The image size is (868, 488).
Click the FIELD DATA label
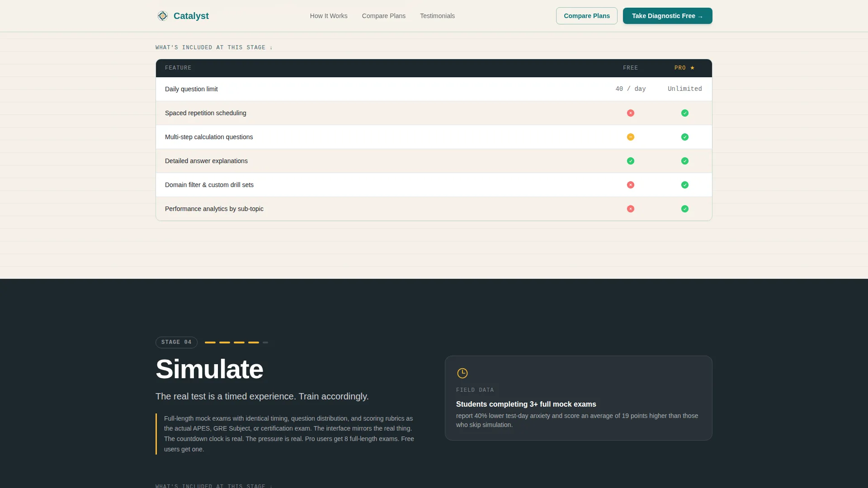[x=475, y=390]
